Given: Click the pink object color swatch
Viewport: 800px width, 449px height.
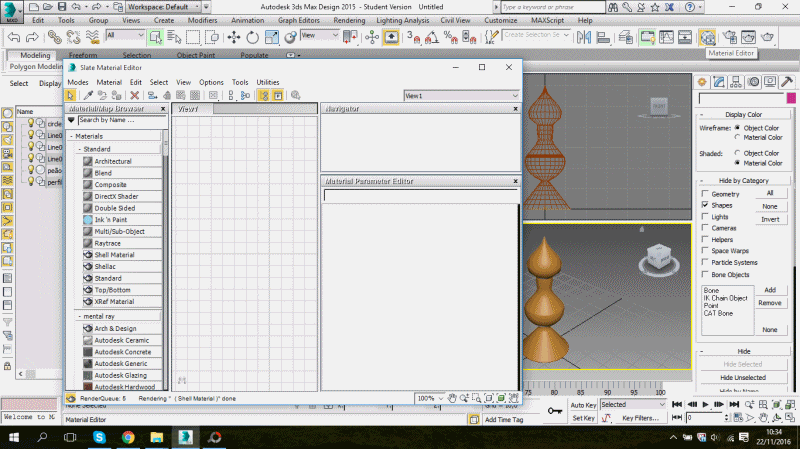Looking at the screenshot, I should (791, 98).
